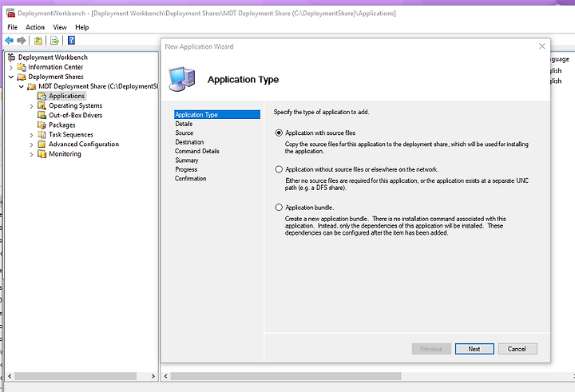Click the Back arrow toolbar icon
This screenshot has height=392, width=575.
(x=9, y=41)
